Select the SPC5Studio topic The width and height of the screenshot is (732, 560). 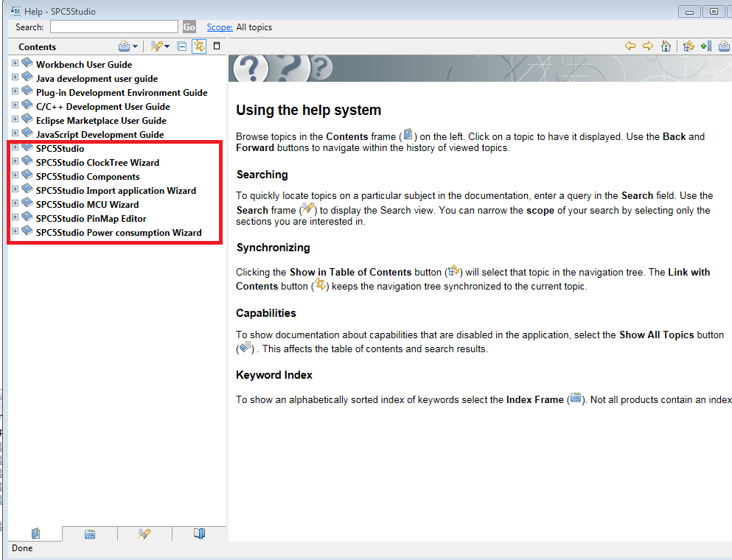60,148
